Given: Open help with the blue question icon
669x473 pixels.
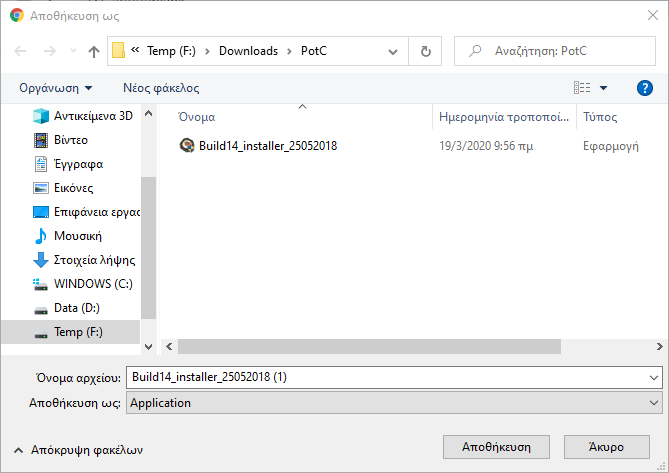Looking at the screenshot, I should click(645, 88).
